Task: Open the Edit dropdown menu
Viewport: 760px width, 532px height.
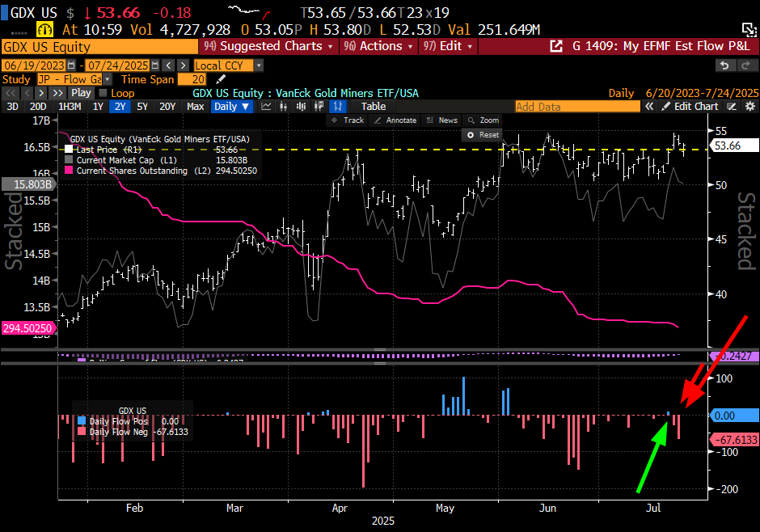Action: coord(448,47)
